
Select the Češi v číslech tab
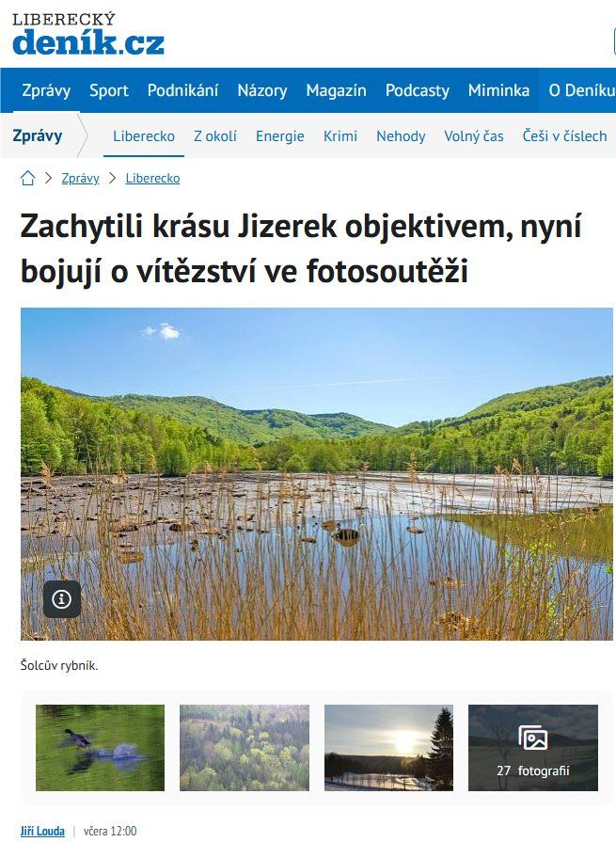pos(565,135)
